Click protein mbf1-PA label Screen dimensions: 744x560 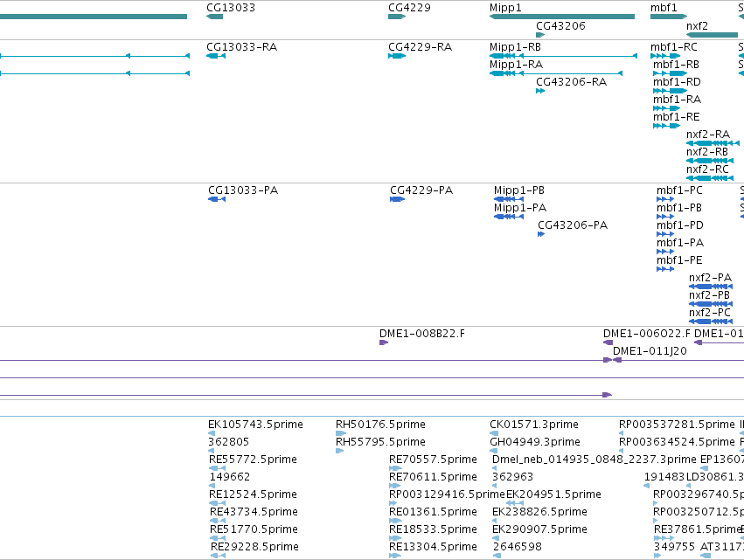point(680,243)
